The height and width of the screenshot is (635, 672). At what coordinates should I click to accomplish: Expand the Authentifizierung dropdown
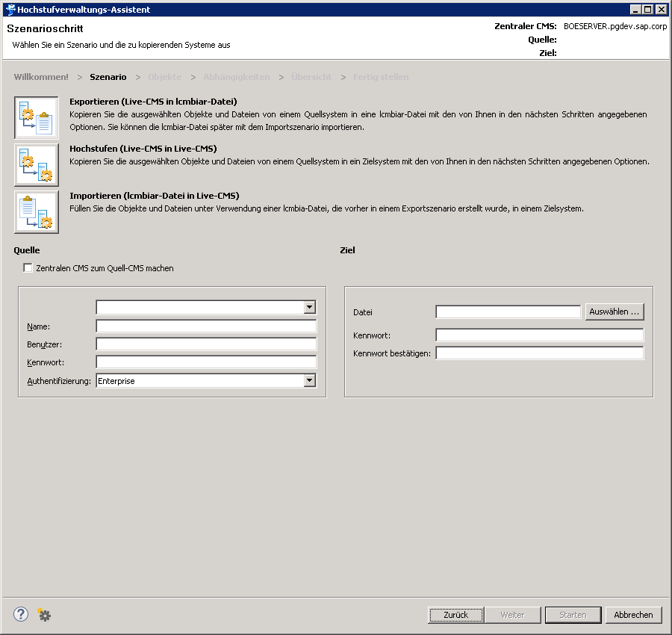pyautogui.click(x=309, y=381)
